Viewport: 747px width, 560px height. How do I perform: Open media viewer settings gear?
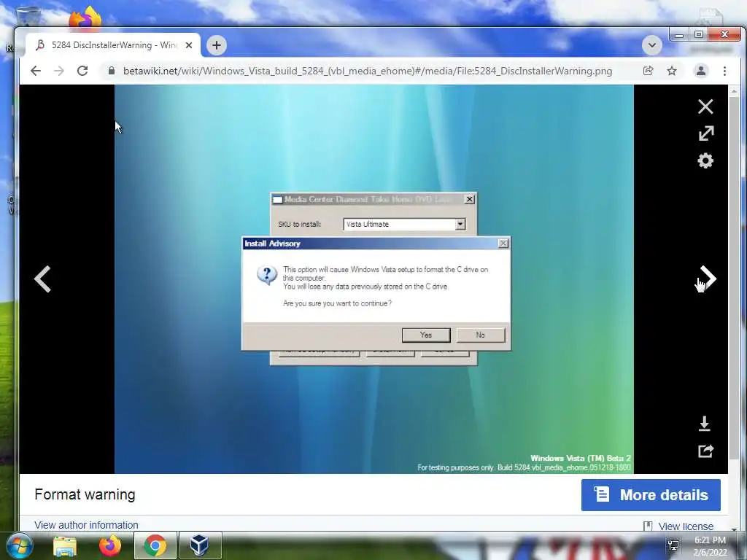(x=705, y=160)
